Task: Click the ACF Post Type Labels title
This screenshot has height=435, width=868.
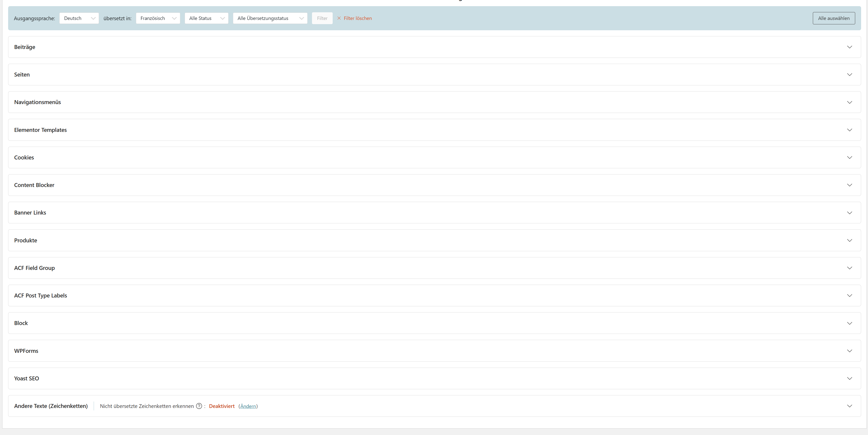Action: point(40,295)
